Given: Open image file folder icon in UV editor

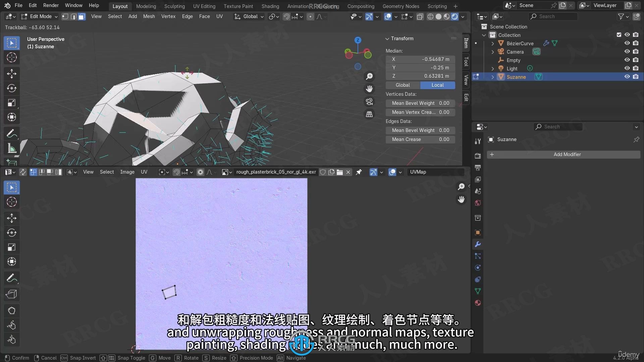Looking at the screenshot, I should (340, 172).
